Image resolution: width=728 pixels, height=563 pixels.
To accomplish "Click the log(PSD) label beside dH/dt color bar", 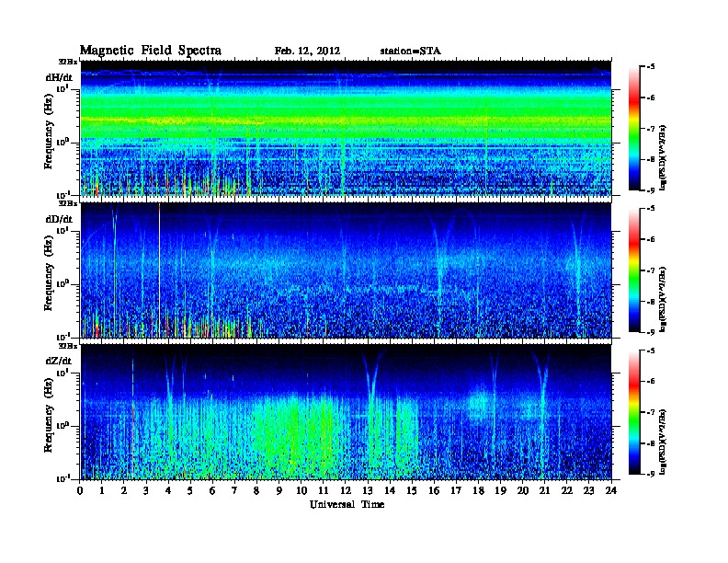I will [x=663, y=157].
